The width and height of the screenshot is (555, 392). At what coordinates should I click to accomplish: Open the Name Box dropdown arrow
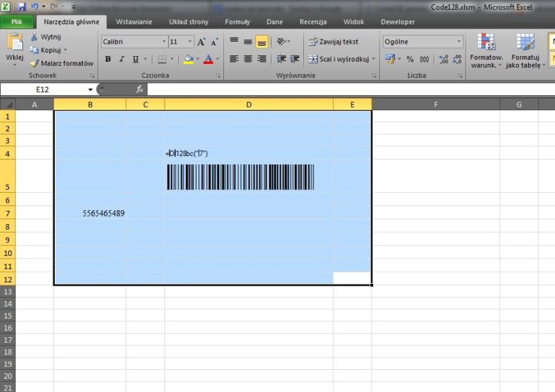(90, 90)
